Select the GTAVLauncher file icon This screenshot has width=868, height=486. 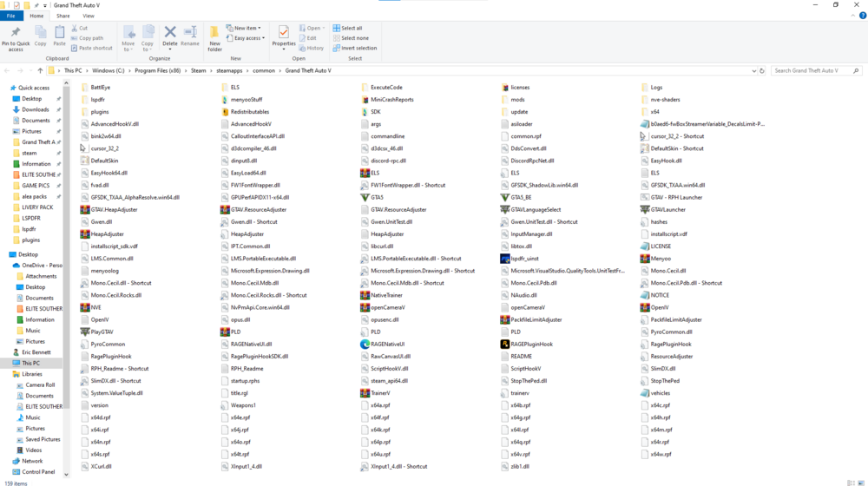[644, 210]
